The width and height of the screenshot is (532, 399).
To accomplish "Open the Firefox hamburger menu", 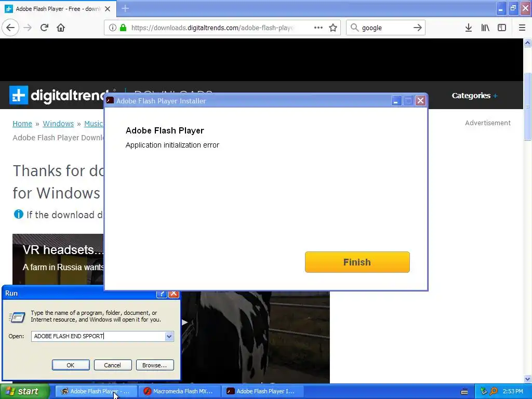I will click(x=522, y=28).
